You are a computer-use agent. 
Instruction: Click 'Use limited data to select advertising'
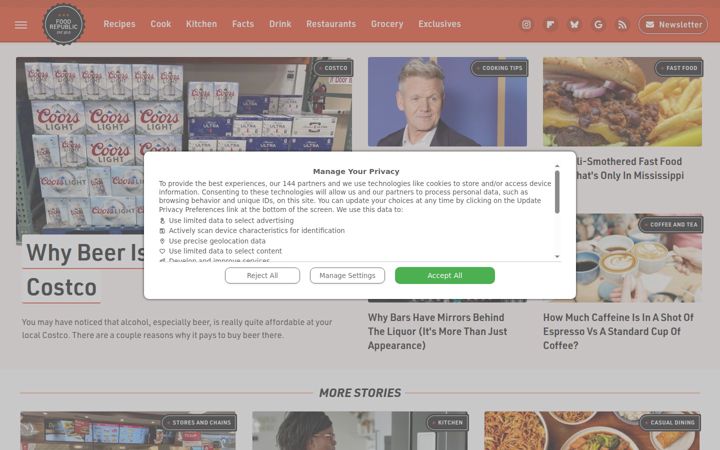(231, 220)
